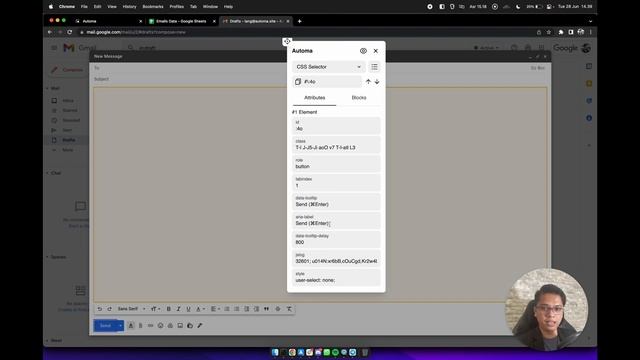Open the Bookmarks menu in menu bar
This screenshot has width=640, height=360.
153,7
